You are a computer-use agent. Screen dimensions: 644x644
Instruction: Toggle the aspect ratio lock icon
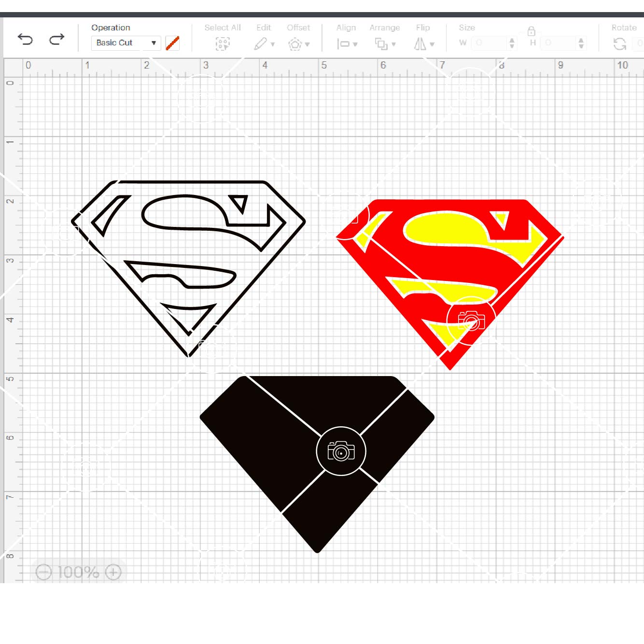(531, 31)
